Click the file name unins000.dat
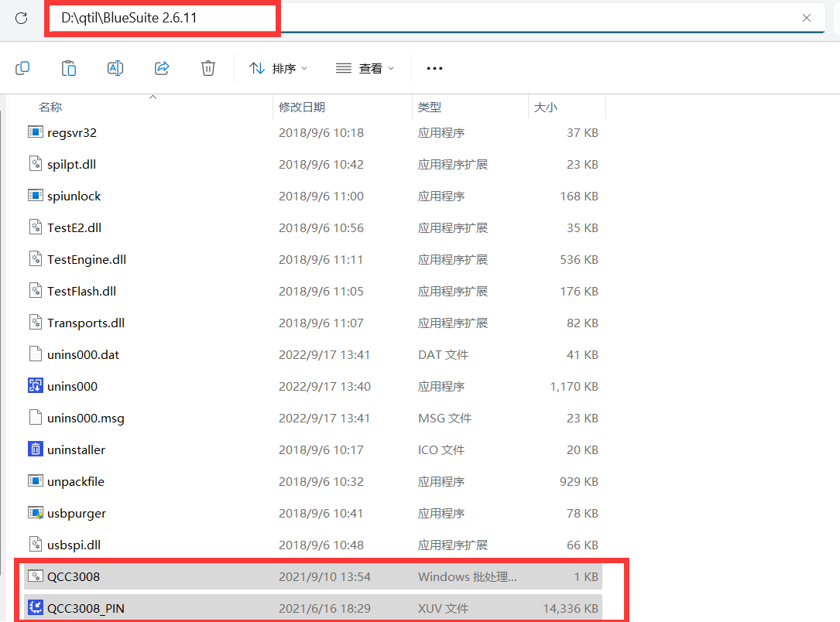 click(83, 354)
